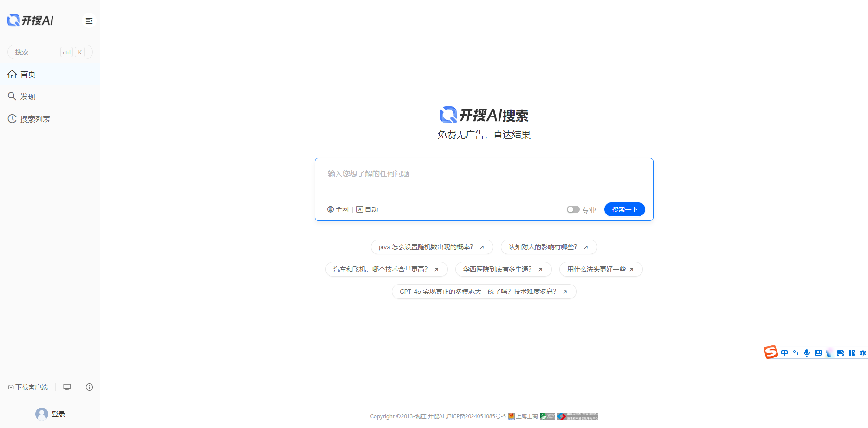Open the 自动 mode dropdown
The height and width of the screenshot is (428, 868).
tap(367, 209)
